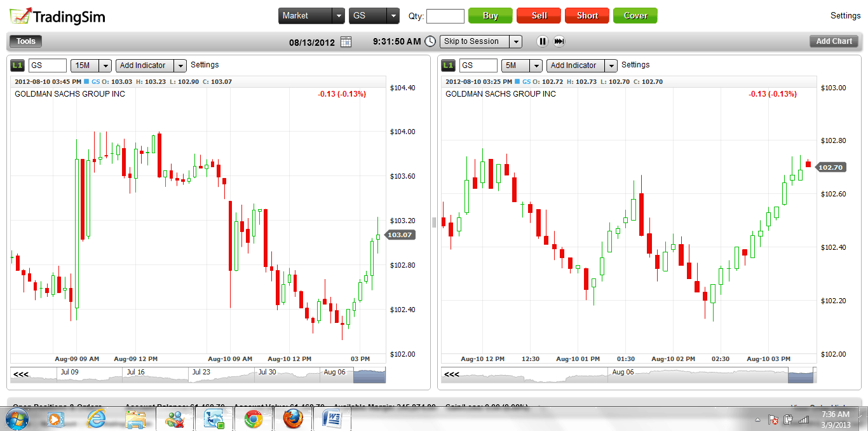Toggle L1 on the left chart
Screen dimensions: 868x431
pyautogui.click(x=17, y=65)
